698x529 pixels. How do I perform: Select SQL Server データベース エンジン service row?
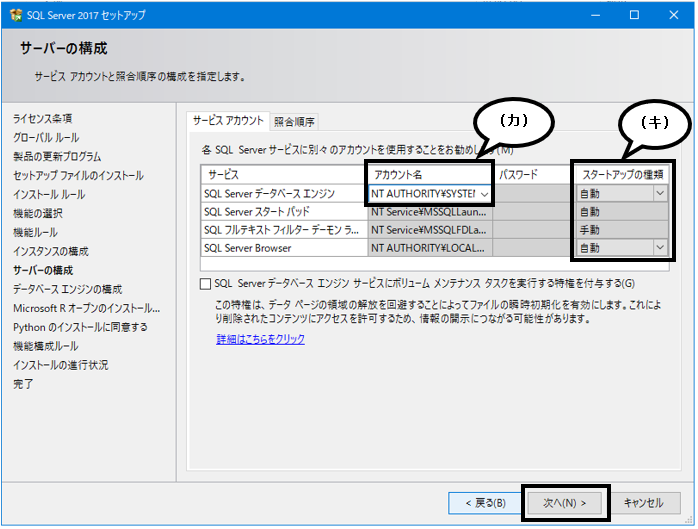tap(284, 194)
